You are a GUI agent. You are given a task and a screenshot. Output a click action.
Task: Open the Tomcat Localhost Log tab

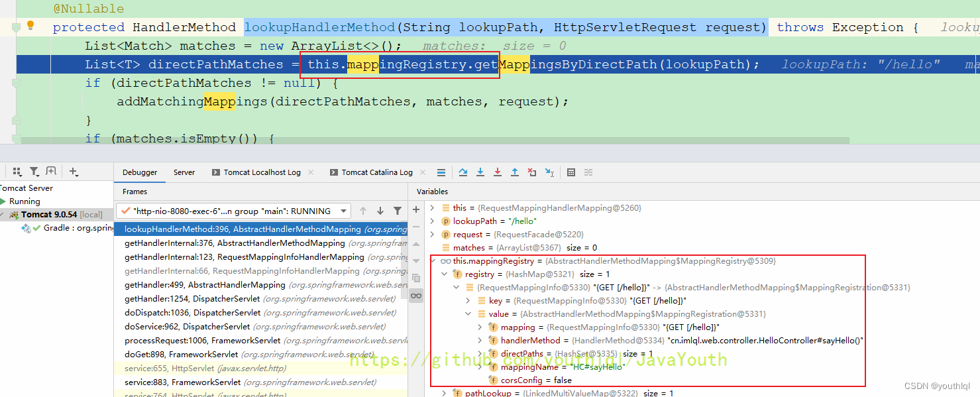click(x=262, y=172)
